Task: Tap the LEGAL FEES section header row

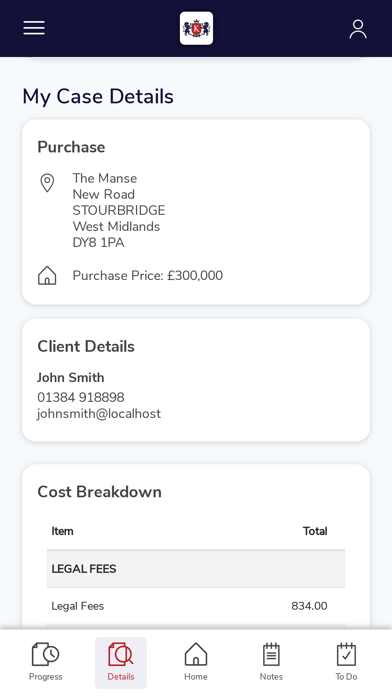Action: click(x=196, y=569)
